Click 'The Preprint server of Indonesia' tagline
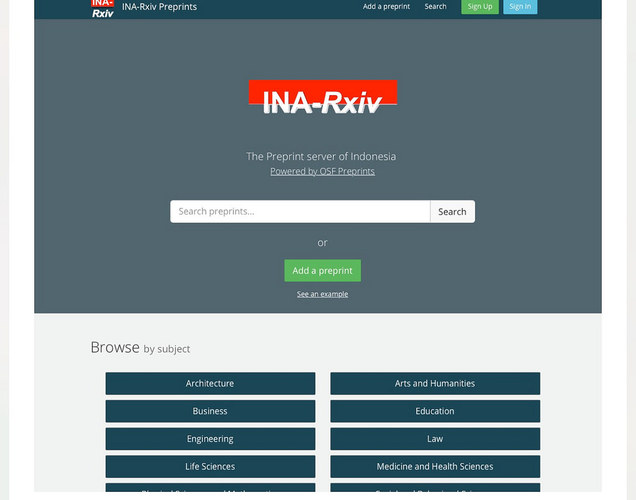The image size is (636, 500). (x=321, y=156)
